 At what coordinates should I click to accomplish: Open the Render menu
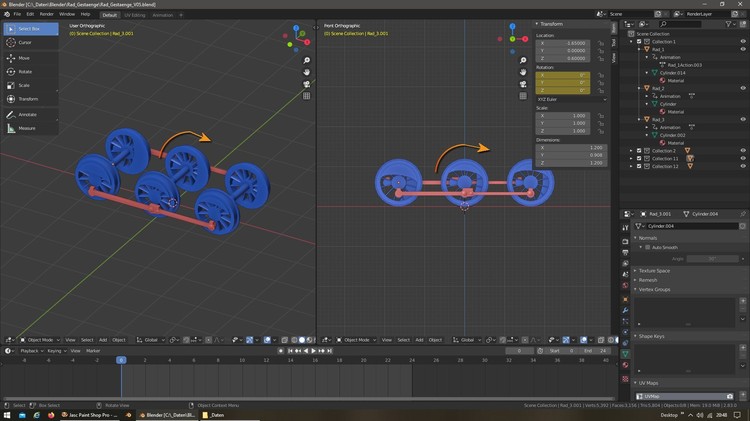tap(46, 15)
